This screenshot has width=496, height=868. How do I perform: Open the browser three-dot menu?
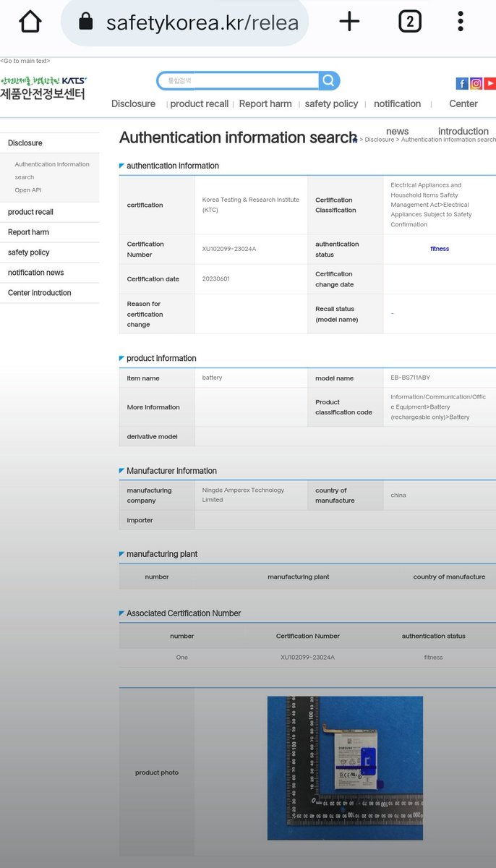[x=461, y=22]
